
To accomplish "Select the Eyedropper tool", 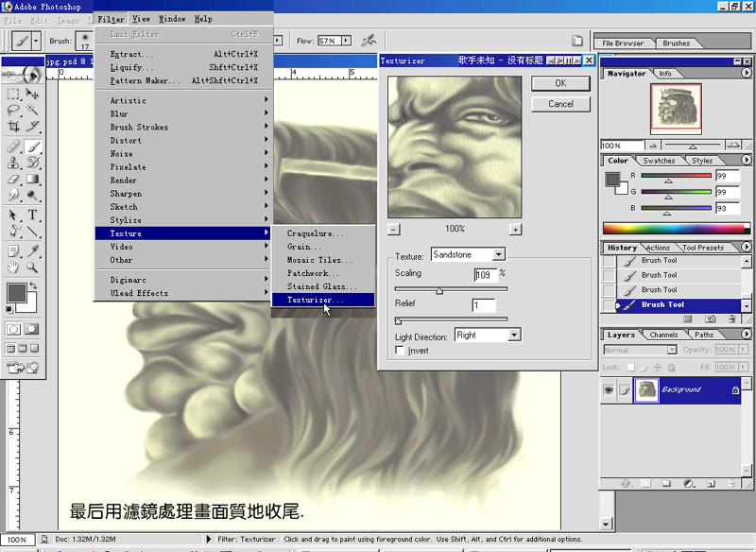I will [x=32, y=250].
